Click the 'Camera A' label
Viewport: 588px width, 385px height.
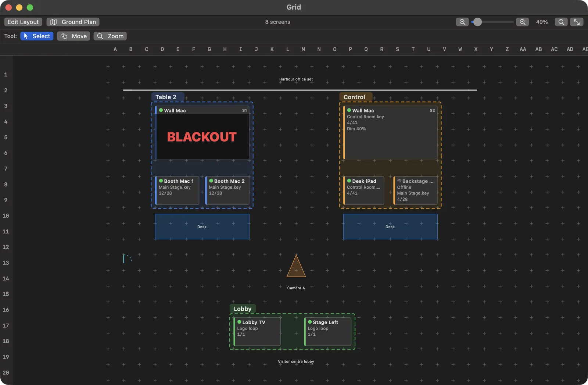tap(296, 288)
